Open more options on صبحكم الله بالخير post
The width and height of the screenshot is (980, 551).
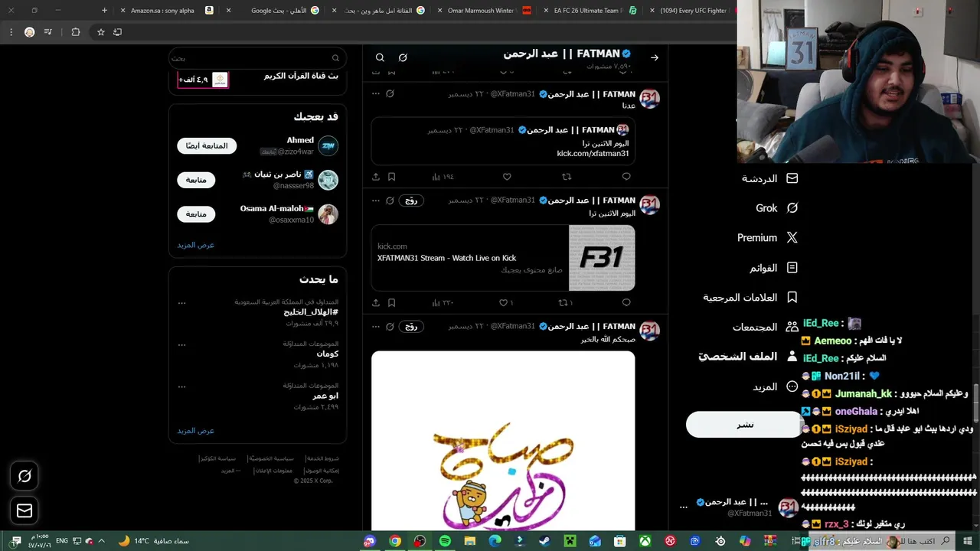coord(375,327)
